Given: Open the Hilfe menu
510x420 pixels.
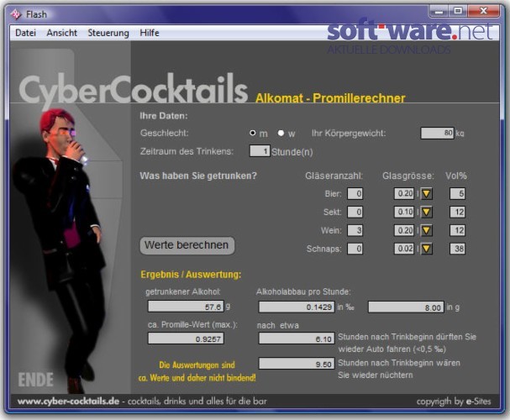Looking at the screenshot, I should click(x=150, y=33).
